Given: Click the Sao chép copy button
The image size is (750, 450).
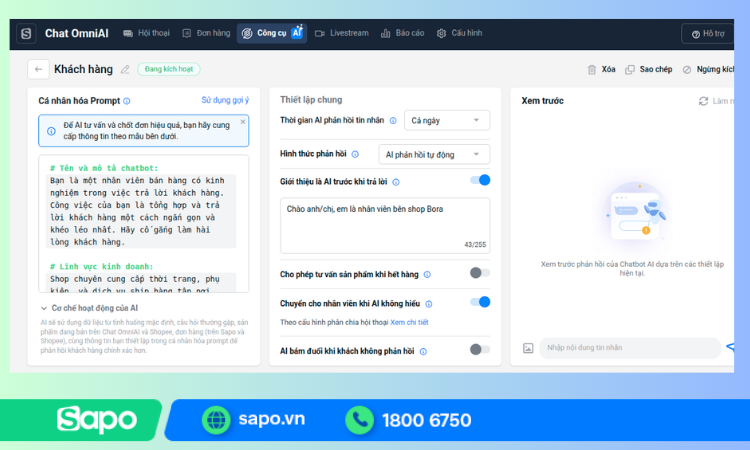Looking at the screenshot, I should coord(649,70).
